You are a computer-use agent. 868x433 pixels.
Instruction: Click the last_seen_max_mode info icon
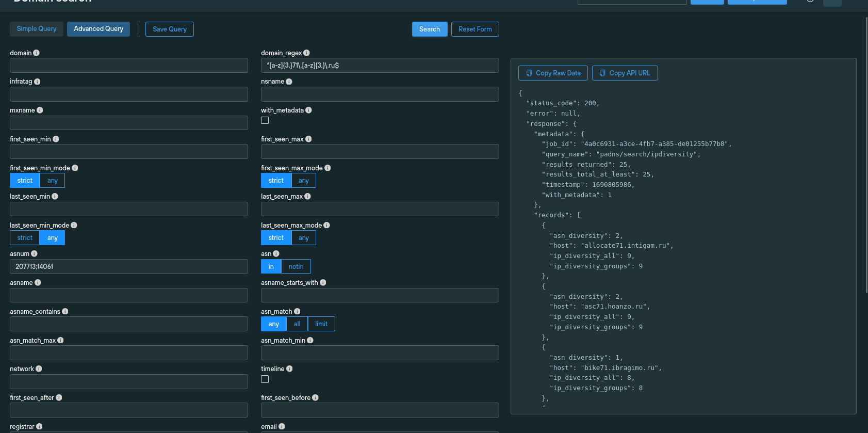pyautogui.click(x=326, y=225)
